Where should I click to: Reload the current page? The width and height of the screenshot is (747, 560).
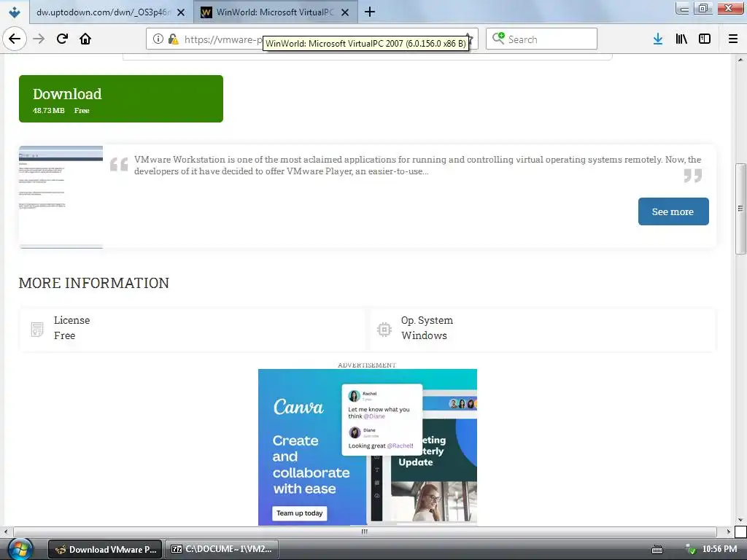coord(62,39)
